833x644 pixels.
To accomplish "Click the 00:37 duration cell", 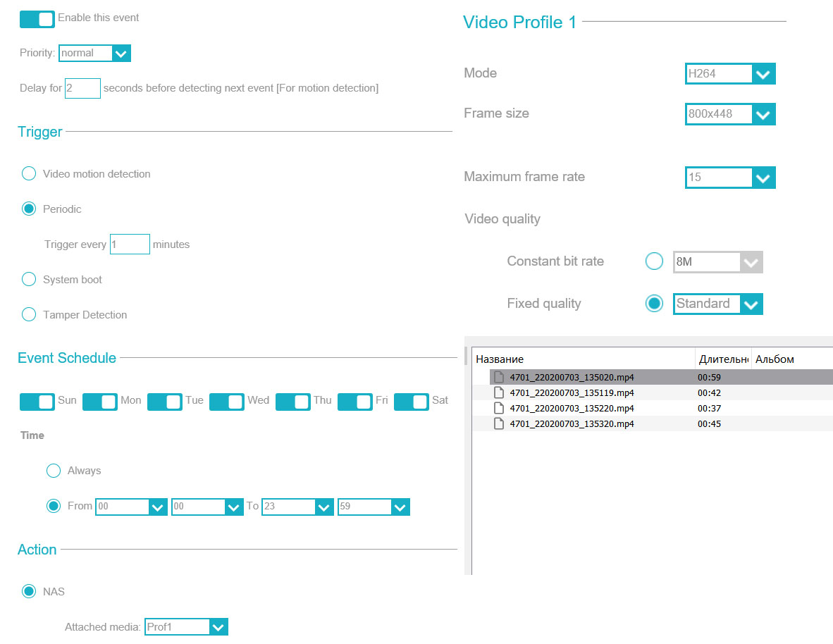I will (709, 408).
